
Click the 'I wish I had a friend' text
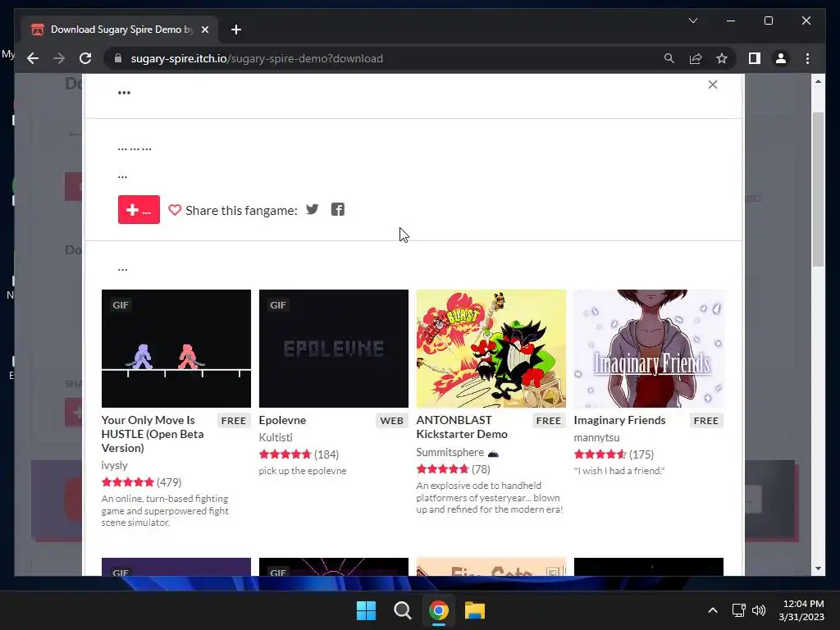pyautogui.click(x=619, y=470)
